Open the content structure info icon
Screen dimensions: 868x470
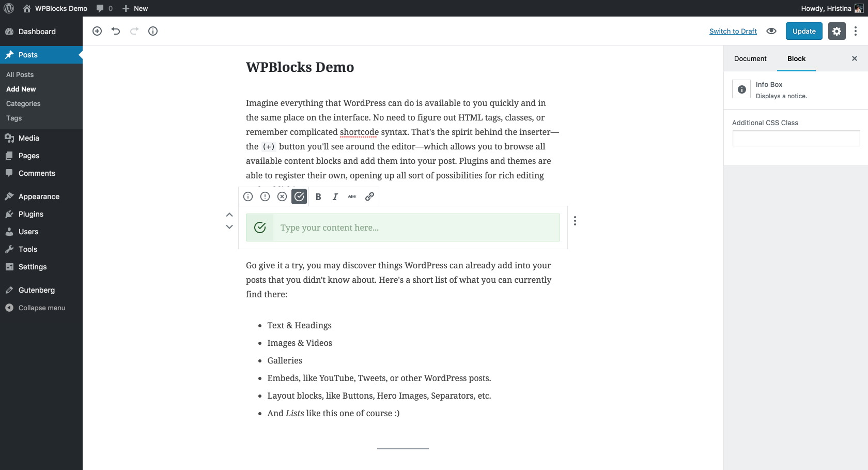point(153,31)
